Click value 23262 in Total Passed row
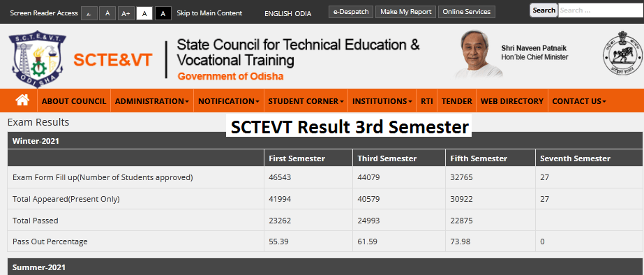644x275 pixels. (280, 221)
